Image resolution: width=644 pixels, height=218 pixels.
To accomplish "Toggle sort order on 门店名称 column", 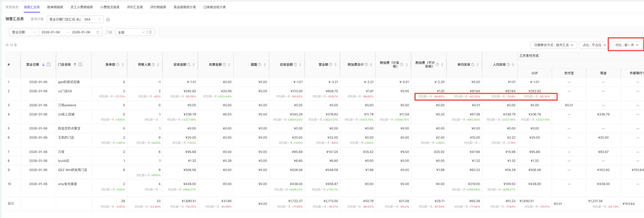I will [x=75, y=64].
